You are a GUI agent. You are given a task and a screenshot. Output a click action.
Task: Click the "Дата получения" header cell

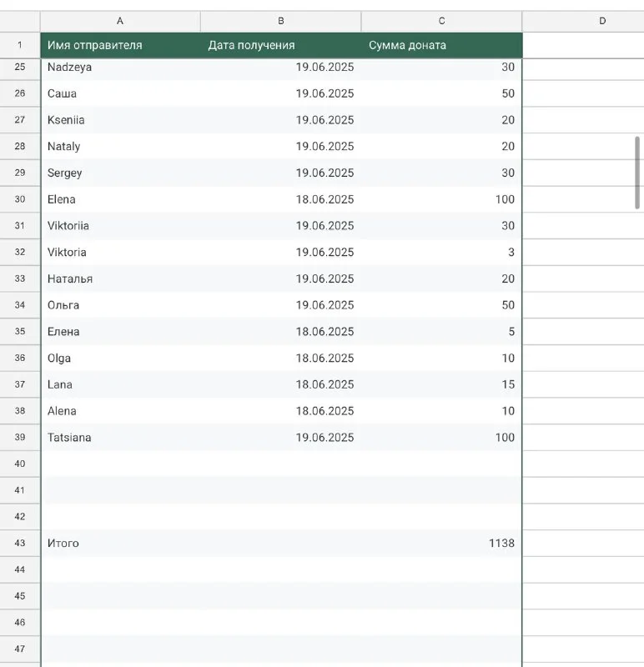(x=280, y=45)
